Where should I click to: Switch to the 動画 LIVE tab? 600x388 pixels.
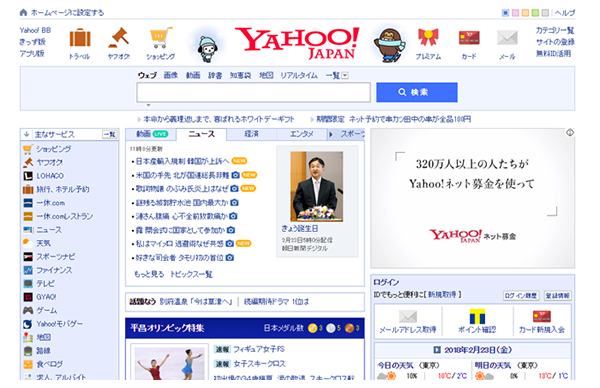coord(152,134)
